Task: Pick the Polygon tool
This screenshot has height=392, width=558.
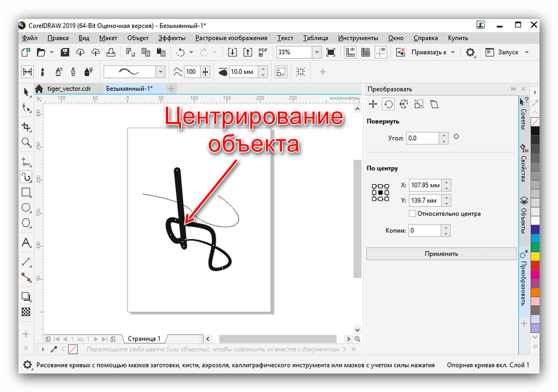Action: [x=26, y=223]
